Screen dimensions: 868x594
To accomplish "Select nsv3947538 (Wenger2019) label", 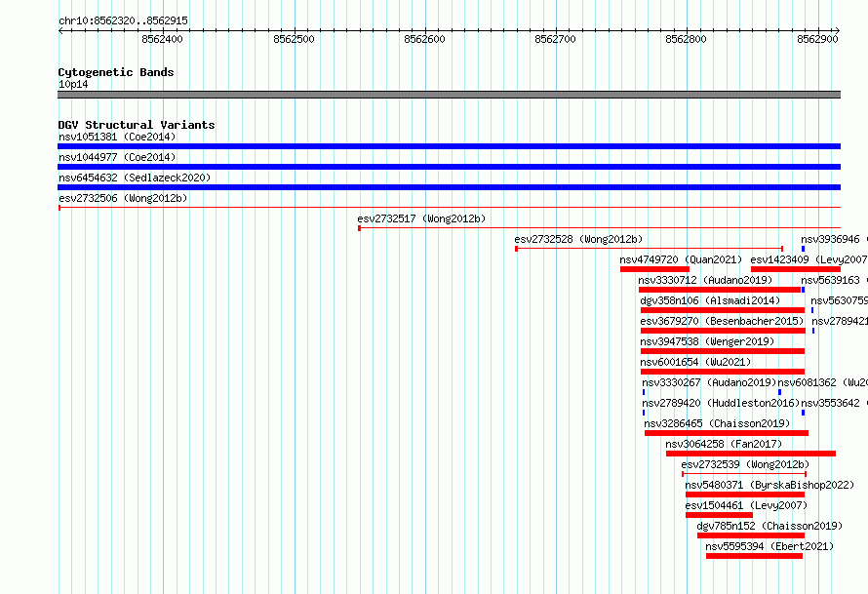I will point(707,341).
